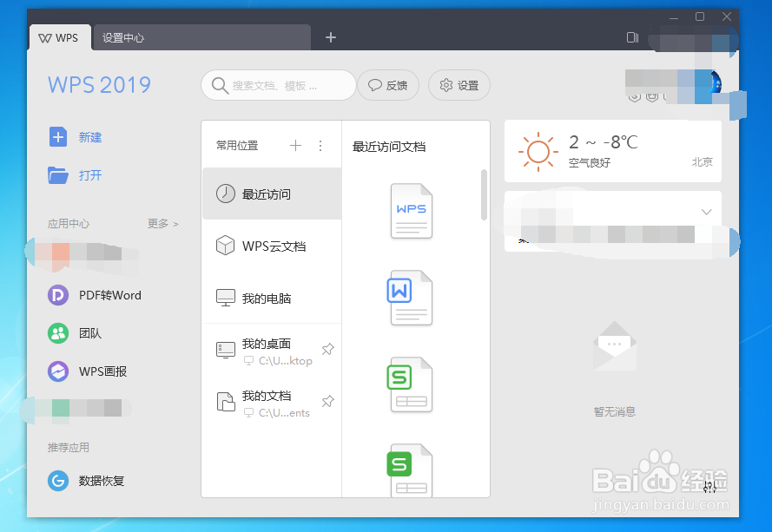Viewport: 772px width, 532px height.
Task: Click the 新建 text label
Action: (x=90, y=137)
